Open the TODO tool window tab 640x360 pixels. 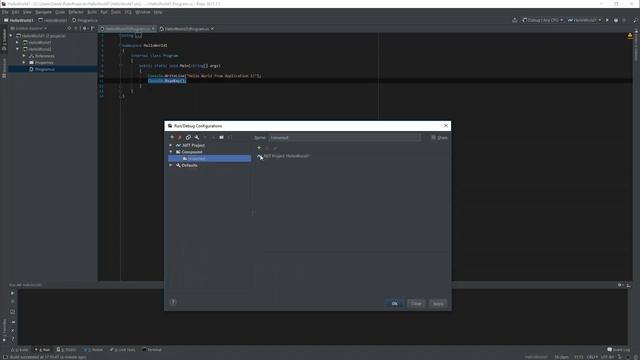click(67, 350)
